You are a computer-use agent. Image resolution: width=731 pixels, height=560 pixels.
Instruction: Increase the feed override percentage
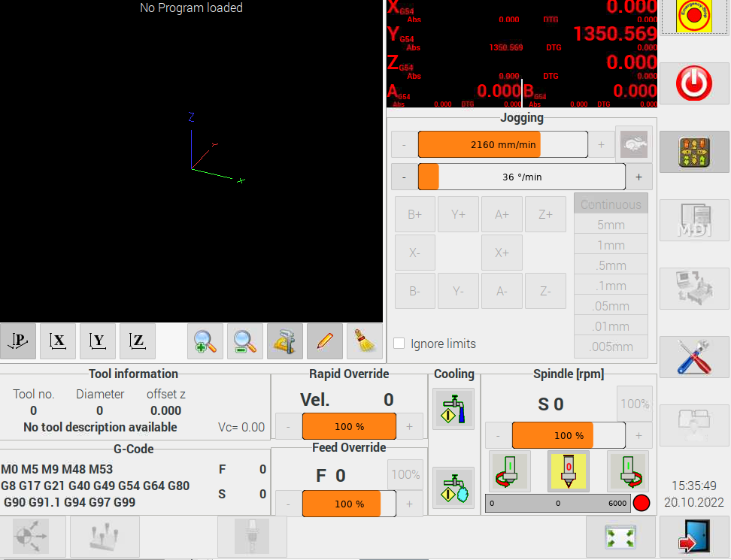[409, 504]
